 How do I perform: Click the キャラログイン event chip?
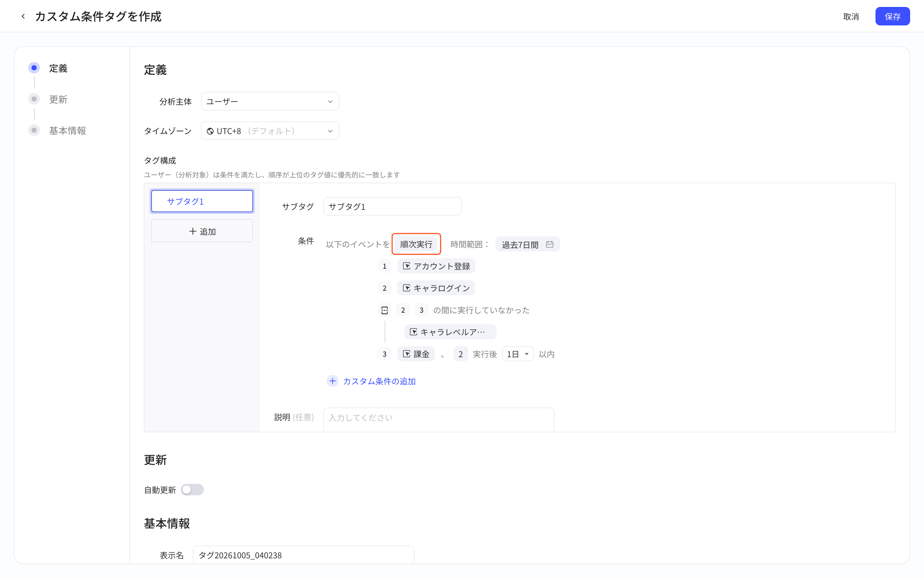(x=436, y=288)
